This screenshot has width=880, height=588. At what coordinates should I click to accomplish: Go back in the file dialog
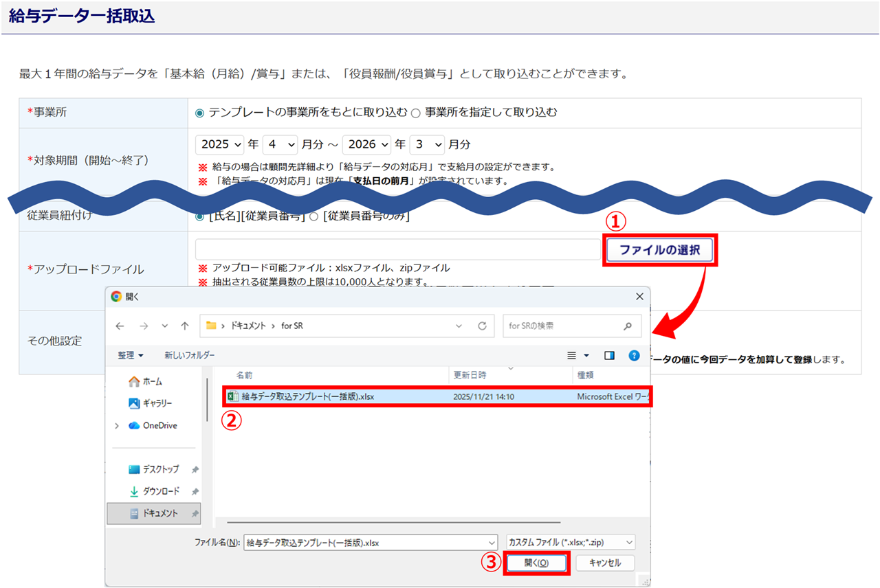pos(120,326)
